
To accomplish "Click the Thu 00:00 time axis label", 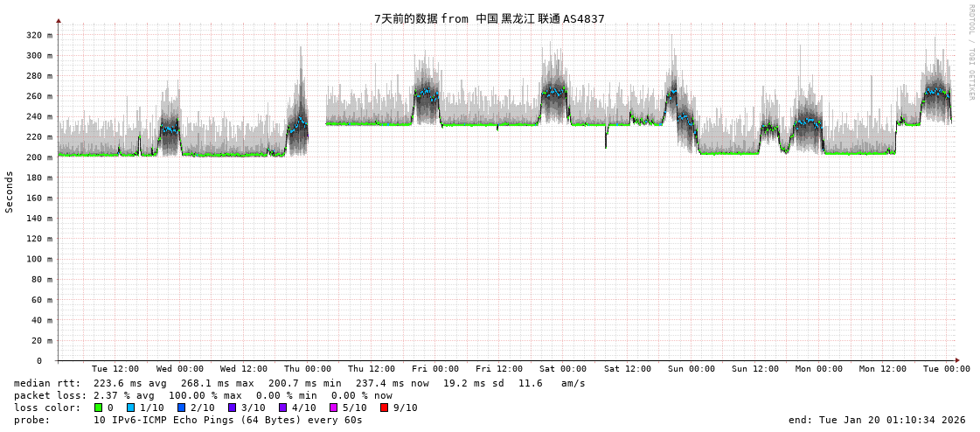I will point(307,369).
